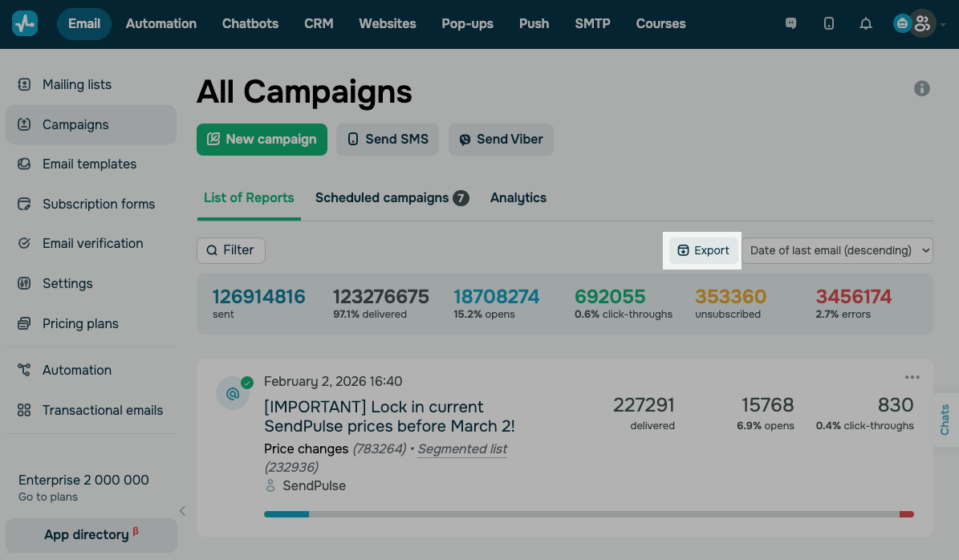Collapse the left sidebar with chevron

[x=182, y=511]
